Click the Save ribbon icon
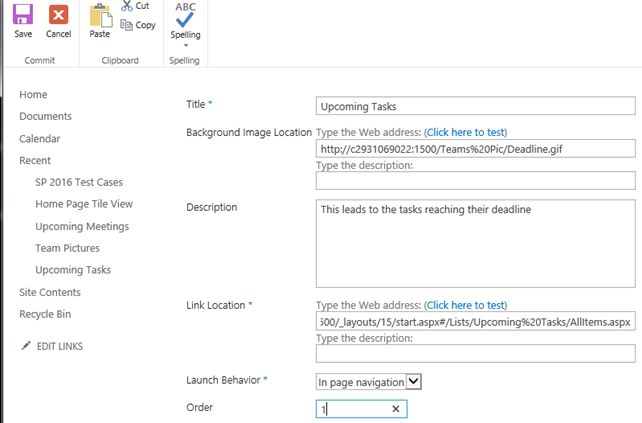Image resolution: width=642 pixels, height=423 pixels. pos(23,17)
